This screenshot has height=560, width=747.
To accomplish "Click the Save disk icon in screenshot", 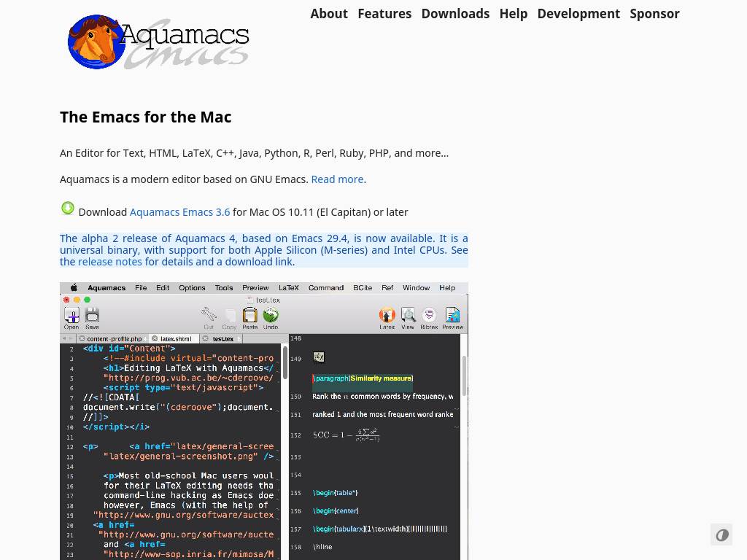I will [x=92, y=318].
